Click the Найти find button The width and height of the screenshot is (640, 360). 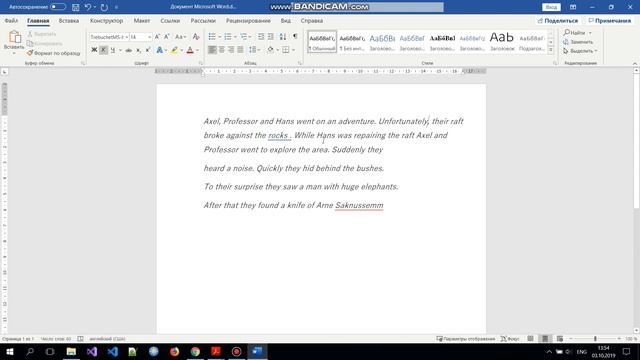574,33
